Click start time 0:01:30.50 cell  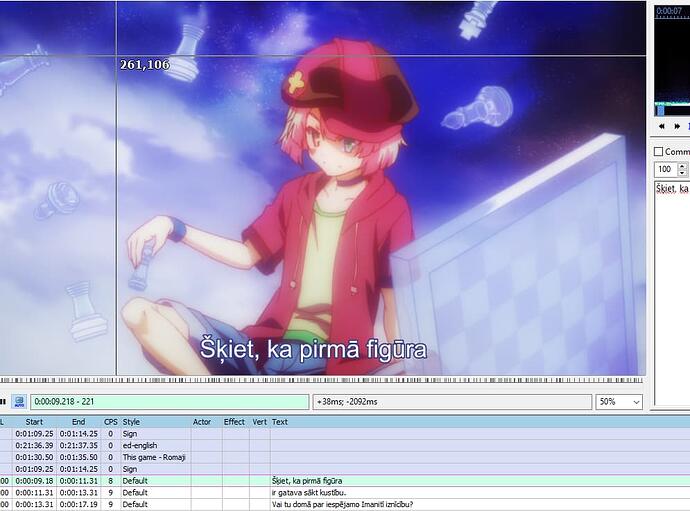tap(34, 457)
